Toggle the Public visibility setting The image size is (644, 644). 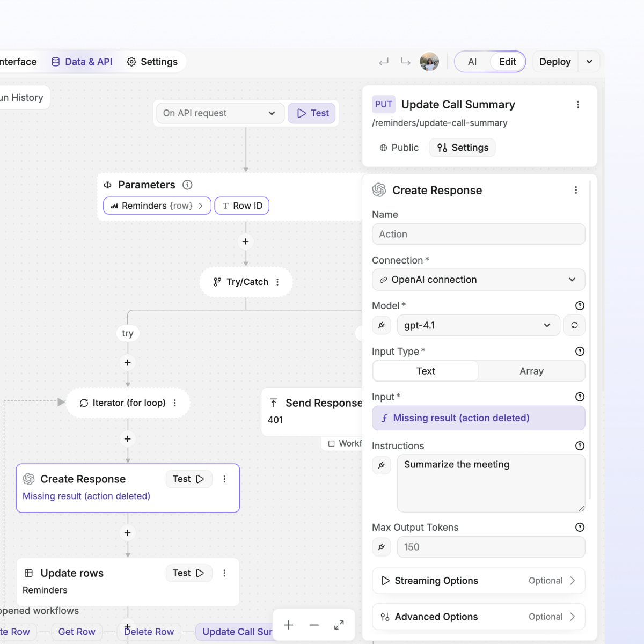(x=398, y=148)
